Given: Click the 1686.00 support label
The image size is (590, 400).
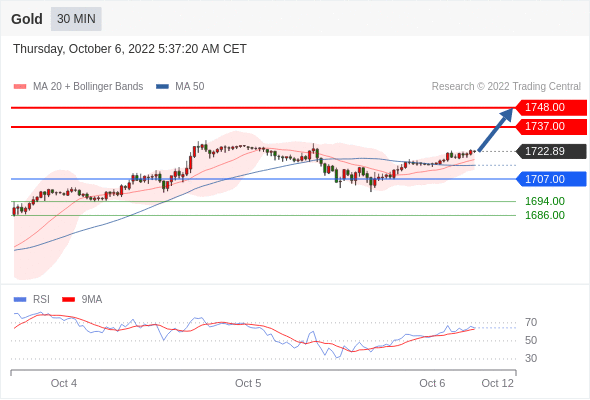Looking at the screenshot, I should click(x=545, y=215).
